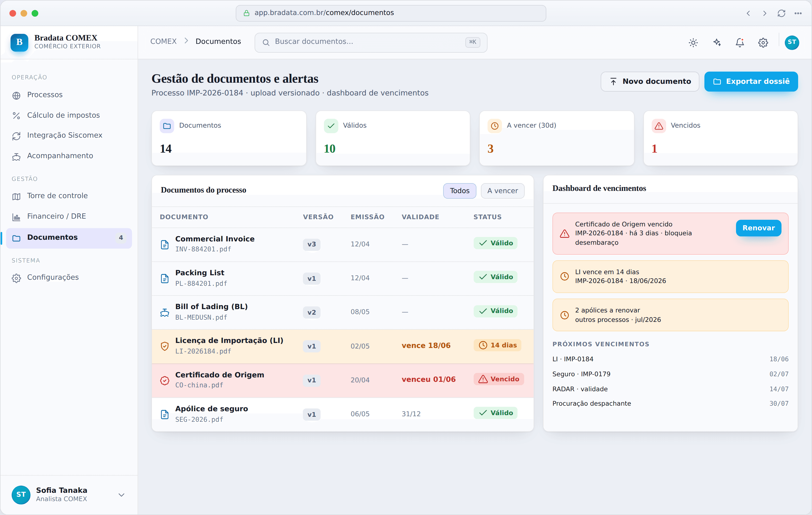This screenshot has height=515, width=812.
Task: Open notifications bell icon
Action: point(740,42)
